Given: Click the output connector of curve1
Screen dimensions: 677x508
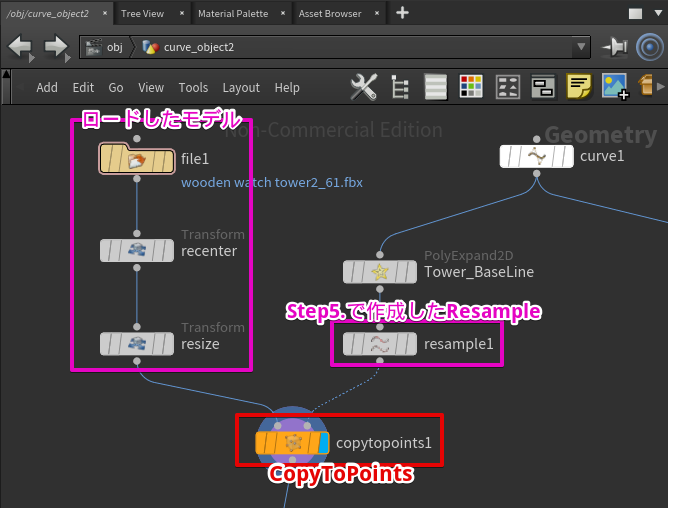Looking at the screenshot, I should click(537, 174).
